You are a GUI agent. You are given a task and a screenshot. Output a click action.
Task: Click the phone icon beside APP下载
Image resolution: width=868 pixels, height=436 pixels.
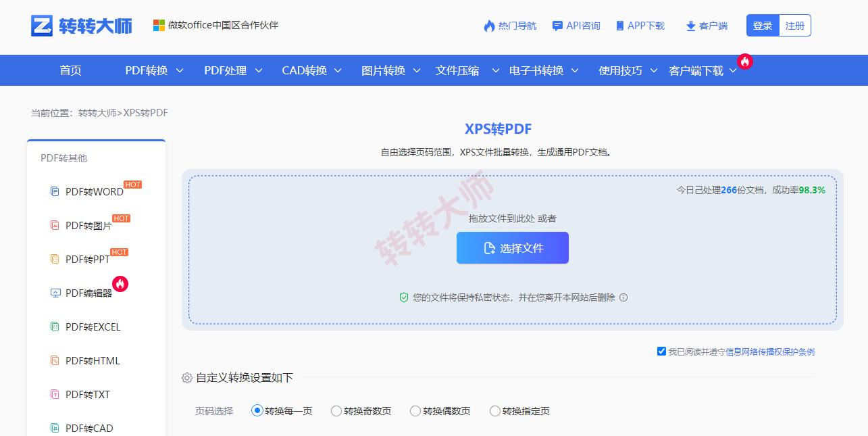coord(620,26)
